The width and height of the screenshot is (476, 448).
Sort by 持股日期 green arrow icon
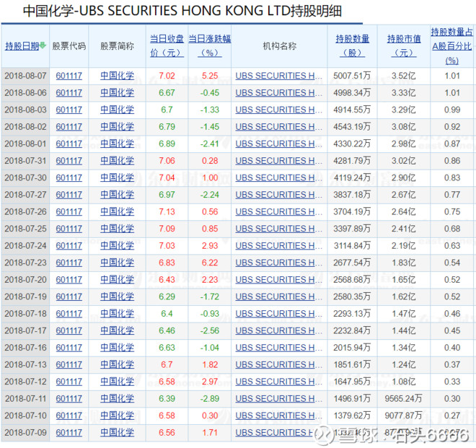[43, 45]
